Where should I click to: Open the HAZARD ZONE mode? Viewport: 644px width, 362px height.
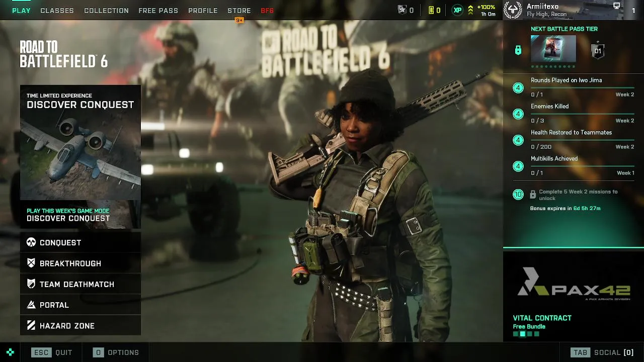pos(80,326)
